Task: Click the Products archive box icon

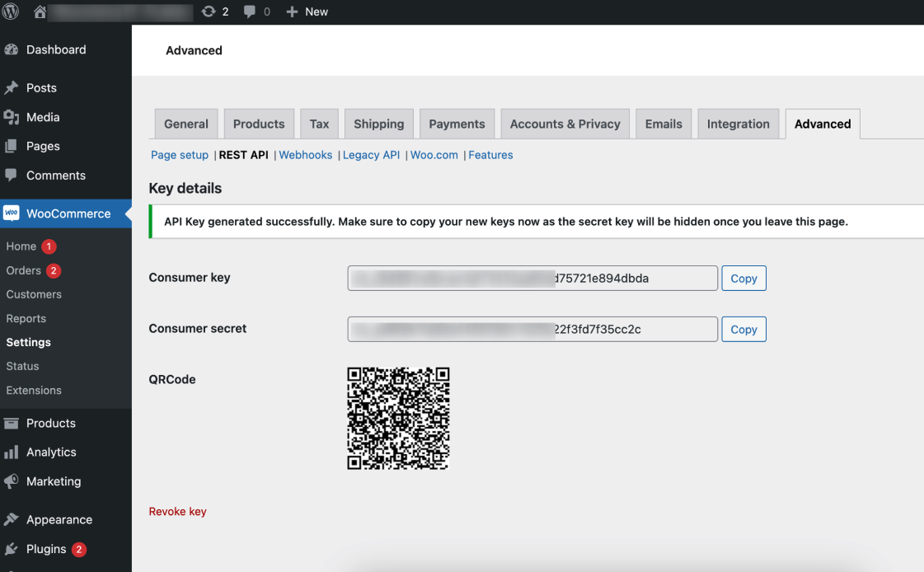Action: pyautogui.click(x=12, y=423)
